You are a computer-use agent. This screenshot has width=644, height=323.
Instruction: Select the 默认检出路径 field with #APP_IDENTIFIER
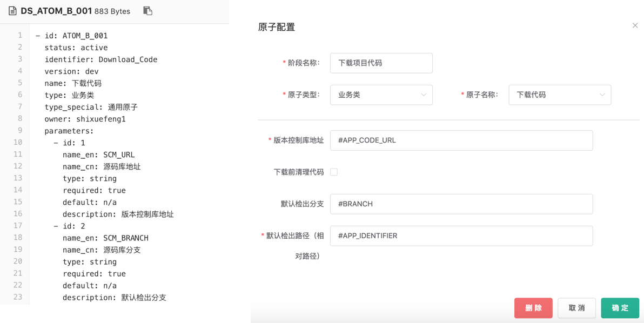(461, 235)
